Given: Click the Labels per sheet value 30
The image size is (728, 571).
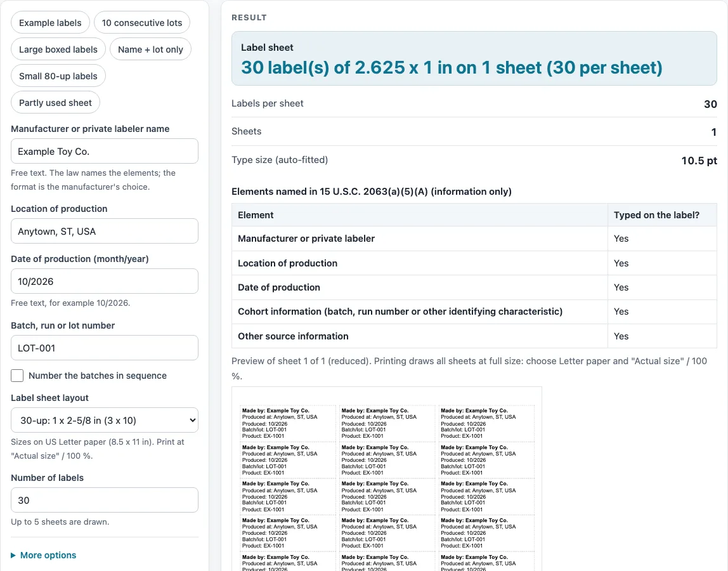Looking at the screenshot, I should 710,104.
